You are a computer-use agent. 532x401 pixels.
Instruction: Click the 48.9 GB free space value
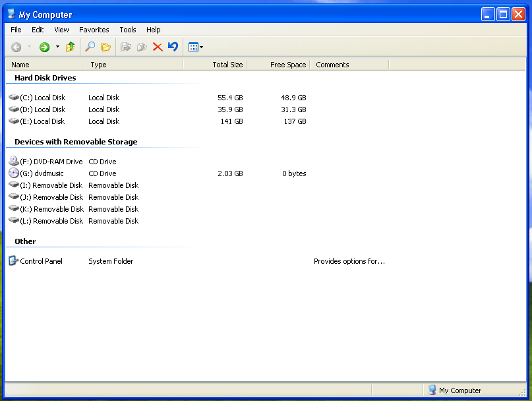tap(293, 98)
